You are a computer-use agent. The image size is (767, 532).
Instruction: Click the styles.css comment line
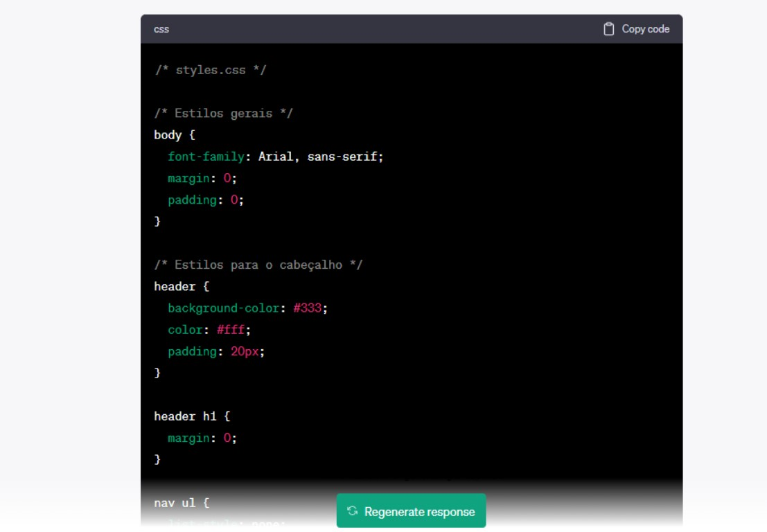click(x=210, y=70)
